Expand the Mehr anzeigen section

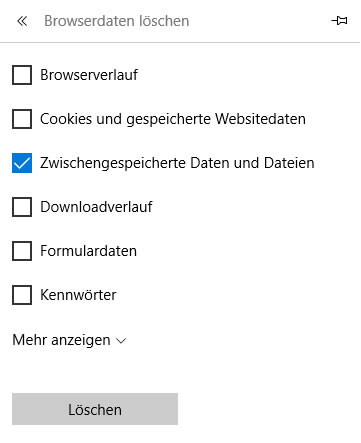point(69,340)
